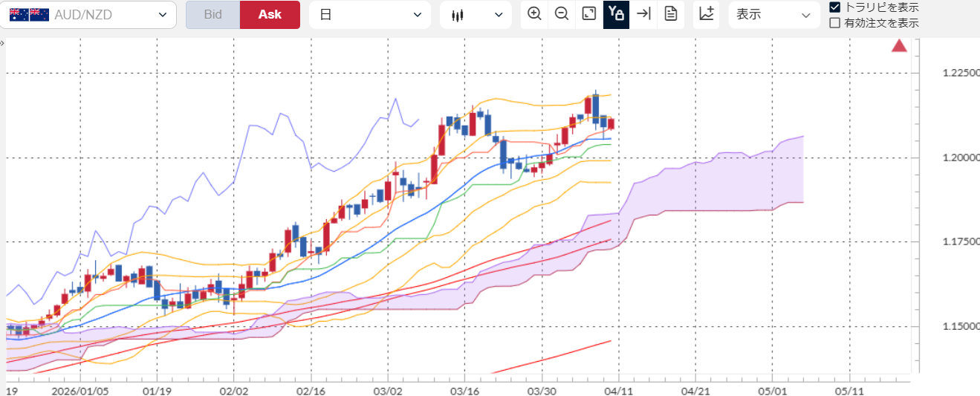
Task: Uncheck the トラリピを表示 checkbox
Action: pos(835,7)
